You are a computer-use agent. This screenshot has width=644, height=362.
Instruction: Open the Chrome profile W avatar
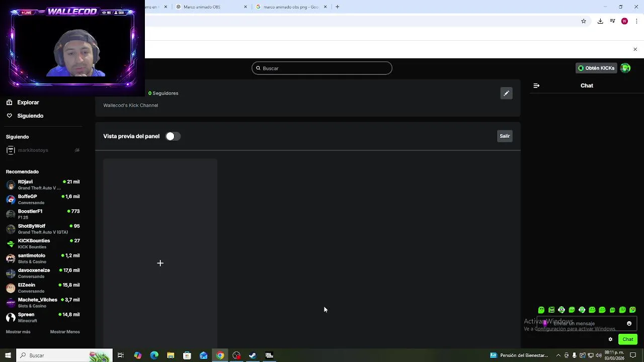tap(624, 21)
